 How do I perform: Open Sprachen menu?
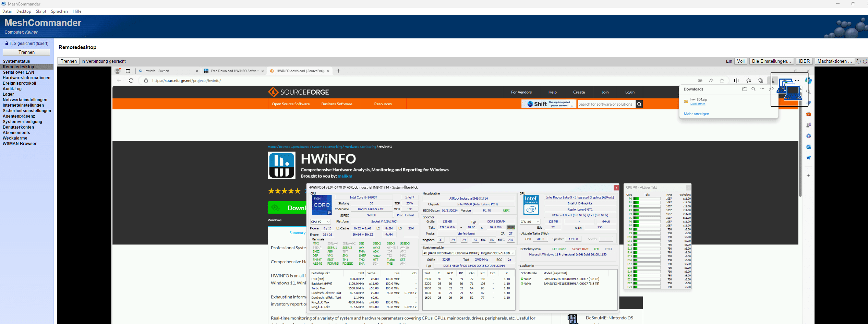click(x=59, y=11)
